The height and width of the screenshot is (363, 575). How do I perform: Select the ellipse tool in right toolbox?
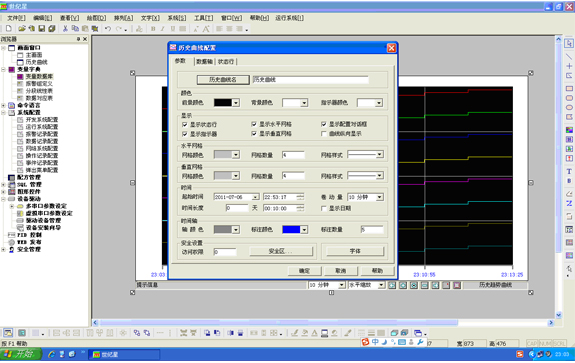569,107
